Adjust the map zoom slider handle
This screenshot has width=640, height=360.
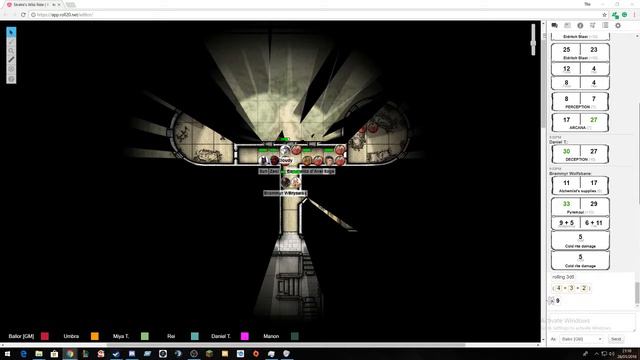(x=533, y=42)
